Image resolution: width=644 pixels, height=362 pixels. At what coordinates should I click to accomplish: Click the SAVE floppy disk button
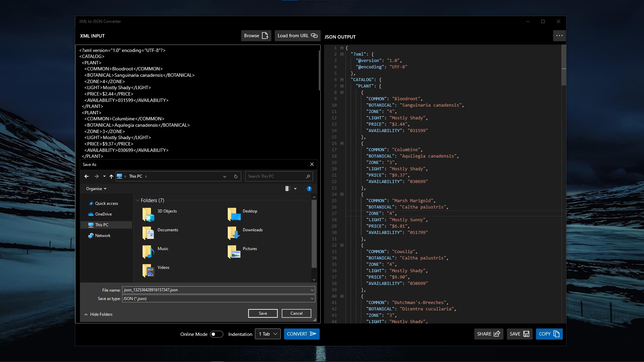519,334
